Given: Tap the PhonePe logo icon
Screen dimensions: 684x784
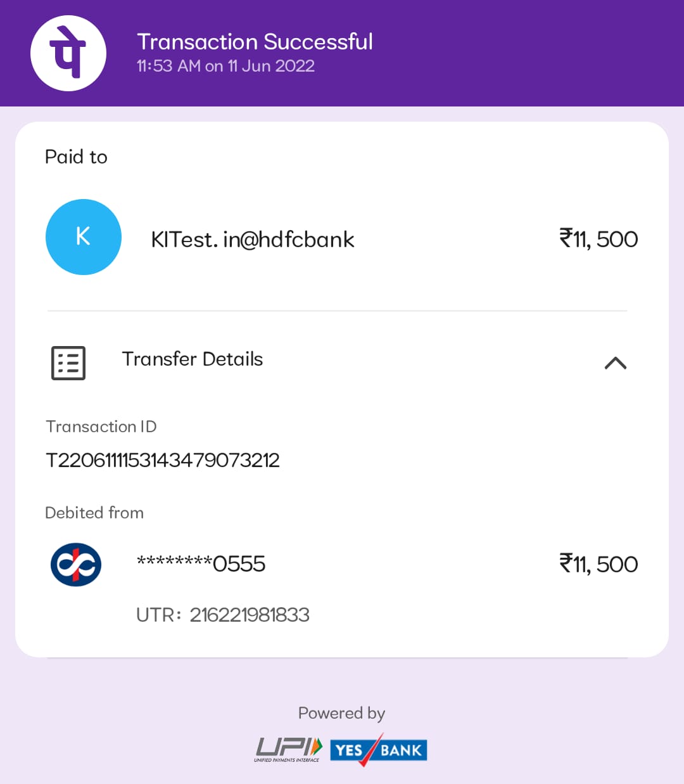Looking at the screenshot, I should pos(68,53).
